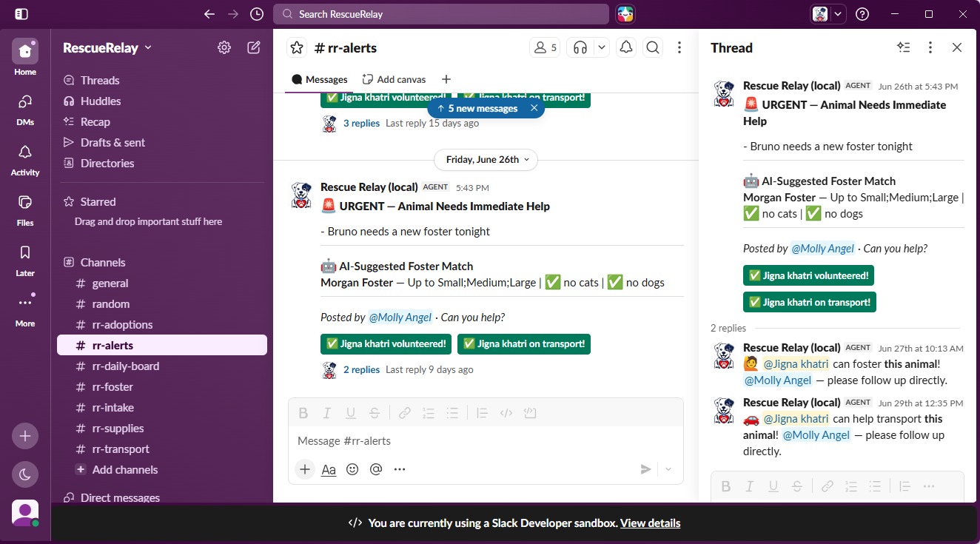
Task: Toggle bold in channel composer
Action: 303,413
